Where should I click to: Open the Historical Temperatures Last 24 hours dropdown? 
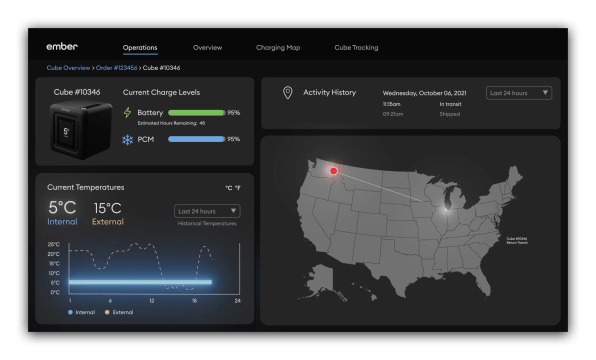[x=207, y=211]
